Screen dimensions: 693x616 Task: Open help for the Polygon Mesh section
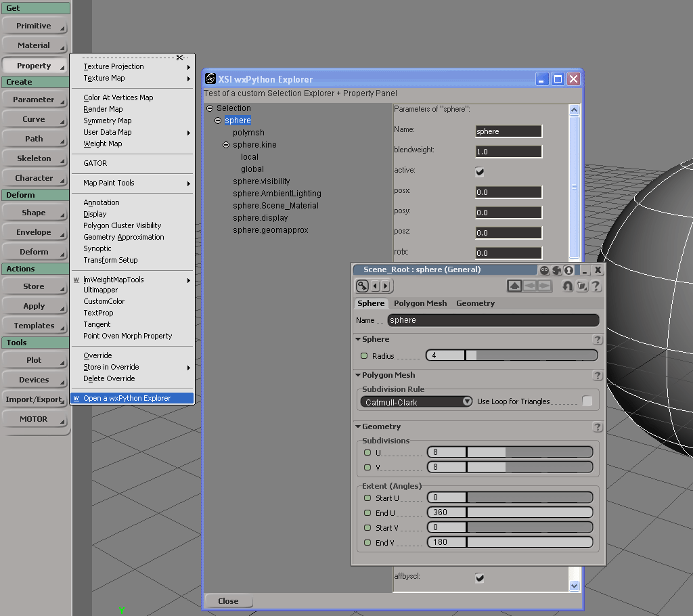coord(597,376)
